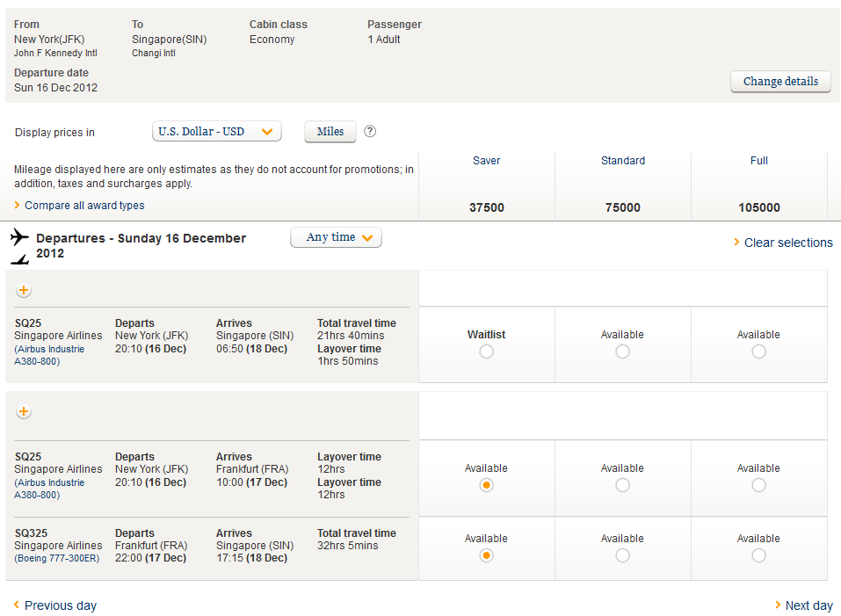Click the Change details button
841x616 pixels.
pyautogui.click(x=780, y=82)
